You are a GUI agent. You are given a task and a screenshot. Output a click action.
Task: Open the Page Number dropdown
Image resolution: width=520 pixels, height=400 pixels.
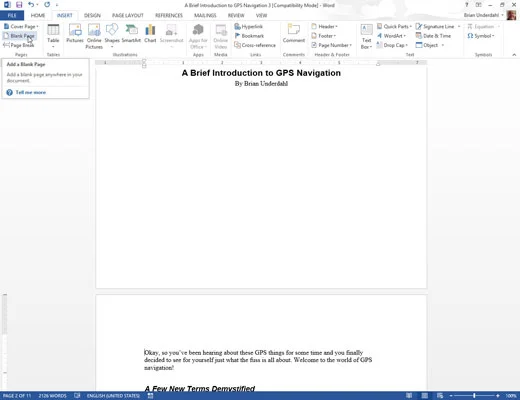(331, 45)
